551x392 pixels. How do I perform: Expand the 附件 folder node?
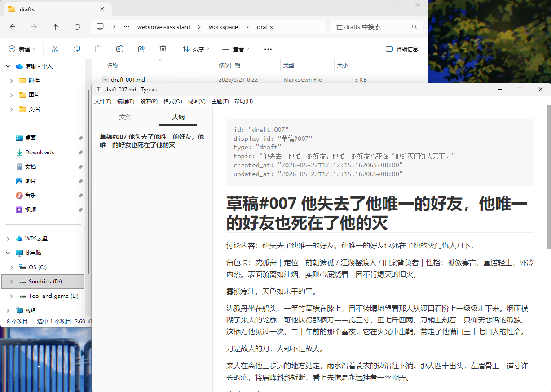pos(11,81)
